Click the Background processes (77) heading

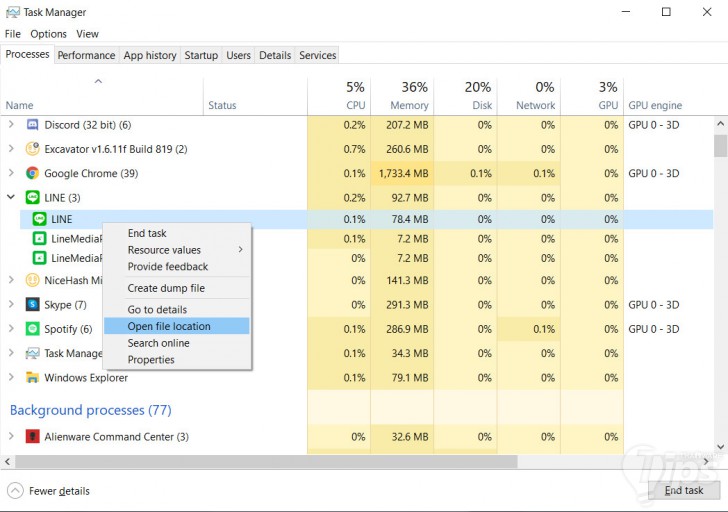[91, 410]
